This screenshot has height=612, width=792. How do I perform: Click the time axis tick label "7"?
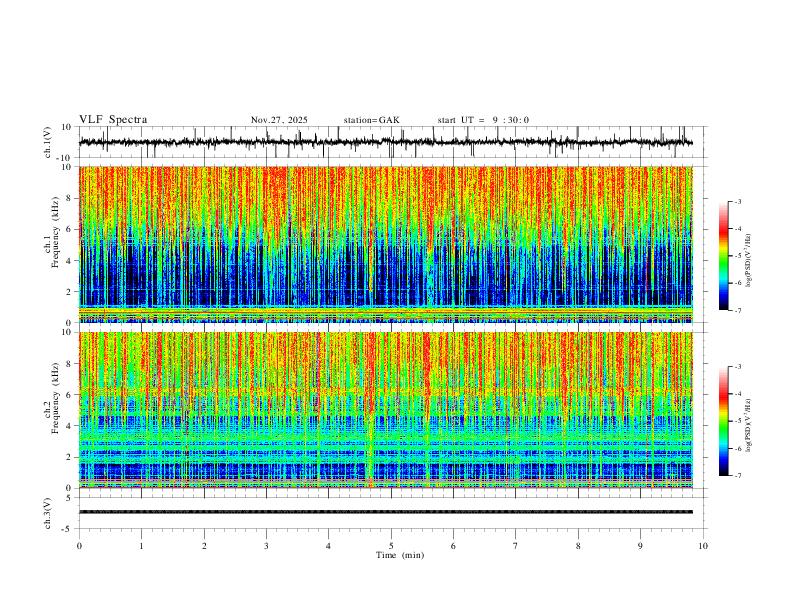(x=516, y=546)
